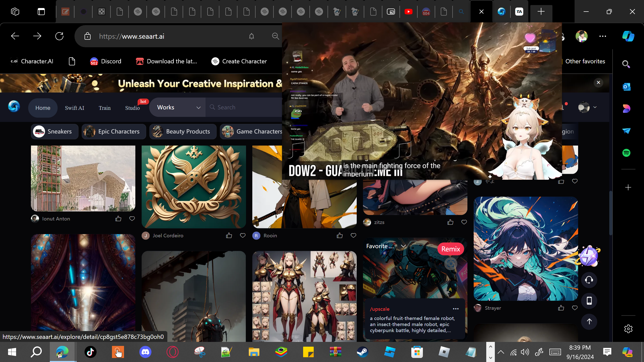This screenshot has height=362, width=644.
Task: Open the Character.AI favorite link
Action: (x=32, y=61)
